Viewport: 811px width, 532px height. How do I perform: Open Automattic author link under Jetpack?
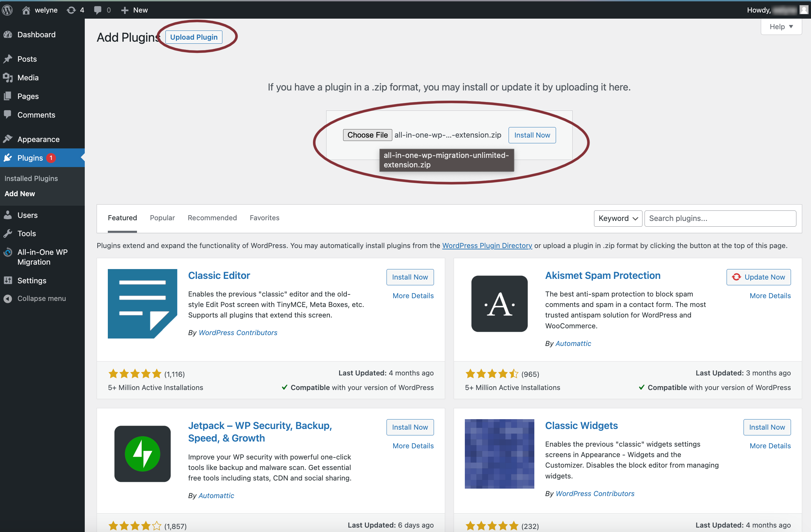[216, 496]
